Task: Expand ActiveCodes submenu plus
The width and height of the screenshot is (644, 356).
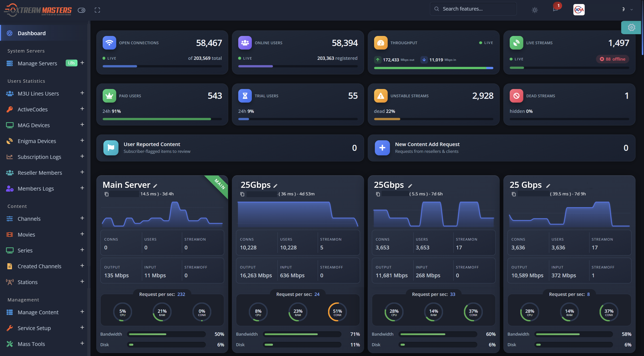Action: (x=82, y=109)
